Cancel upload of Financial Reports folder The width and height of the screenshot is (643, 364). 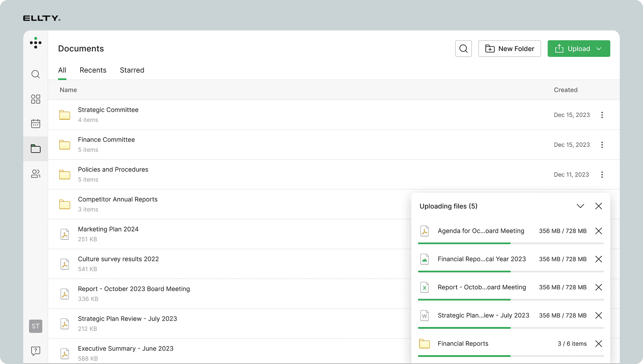tap(598, 343)
